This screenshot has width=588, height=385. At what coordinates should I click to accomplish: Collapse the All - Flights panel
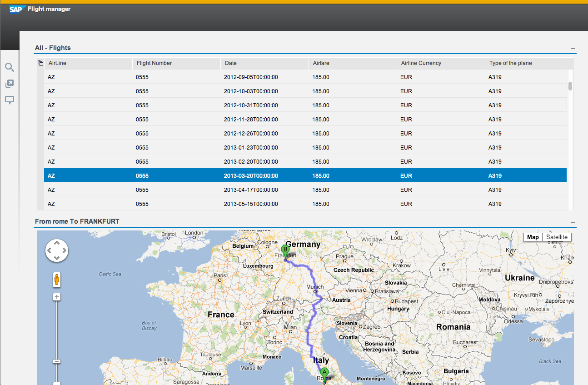[573, 49]
